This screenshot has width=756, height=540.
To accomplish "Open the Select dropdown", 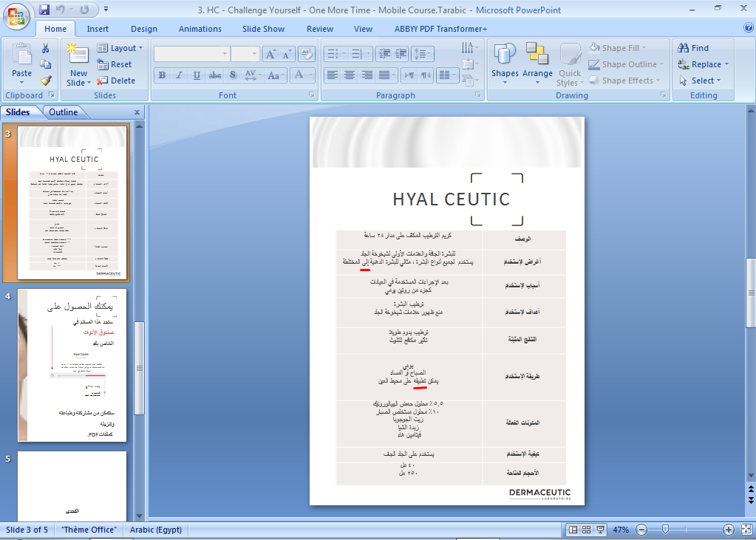I will pos(700,81).
